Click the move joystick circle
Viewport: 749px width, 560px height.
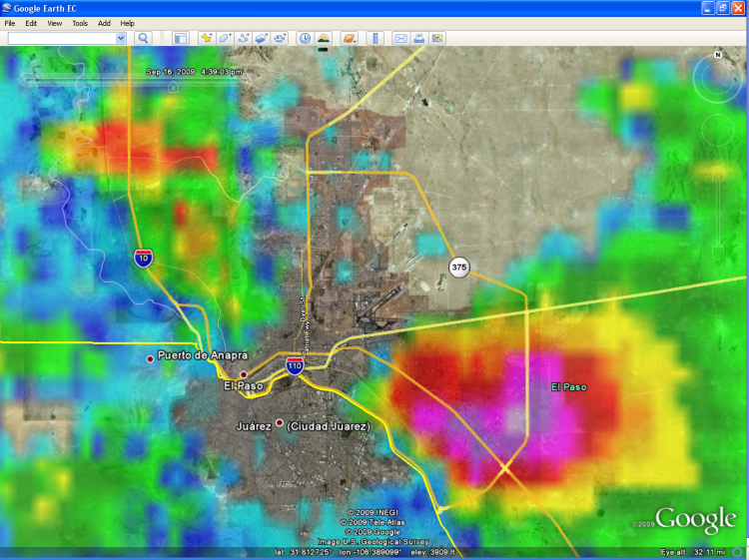[717, 131]
